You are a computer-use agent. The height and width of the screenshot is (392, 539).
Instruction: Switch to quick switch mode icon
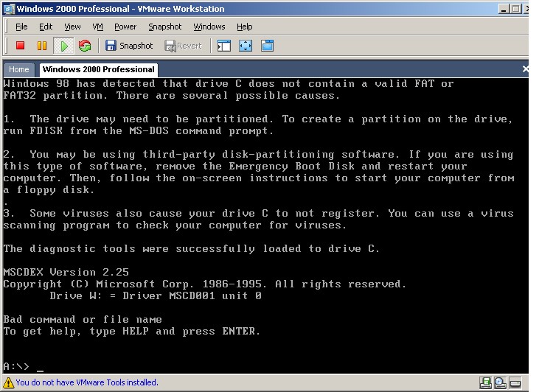(x=267, y=46)
